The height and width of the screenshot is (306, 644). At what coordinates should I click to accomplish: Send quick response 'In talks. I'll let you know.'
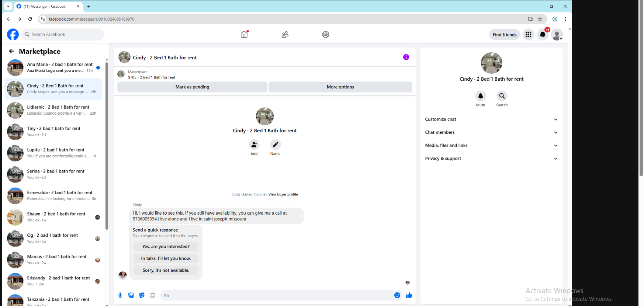pyautogui.click(x=166, y=258)
